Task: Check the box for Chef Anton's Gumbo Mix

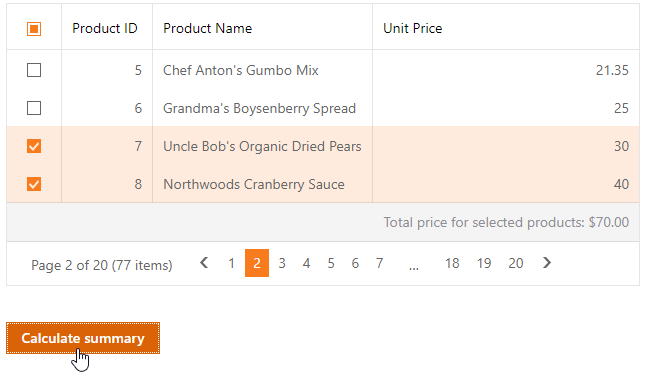Action: click(34, 70)
